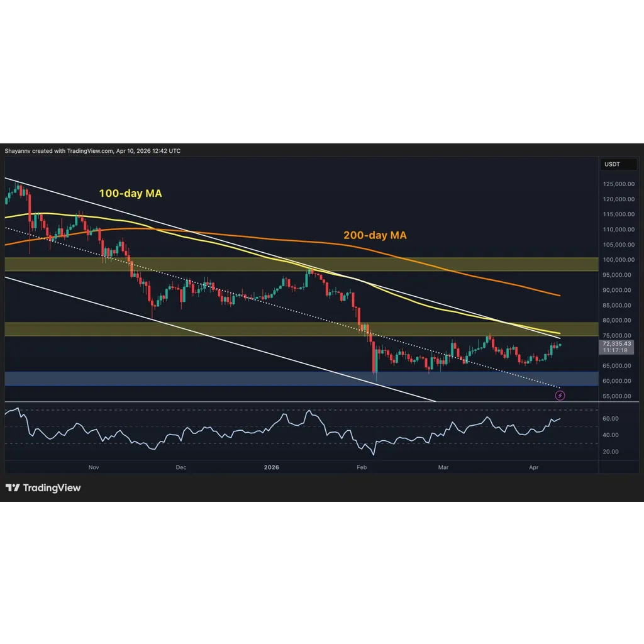The width and height of the screenshot is (644, 644).
Task: Click the 75,000.00 price axis label
Action: pos(617,336)
